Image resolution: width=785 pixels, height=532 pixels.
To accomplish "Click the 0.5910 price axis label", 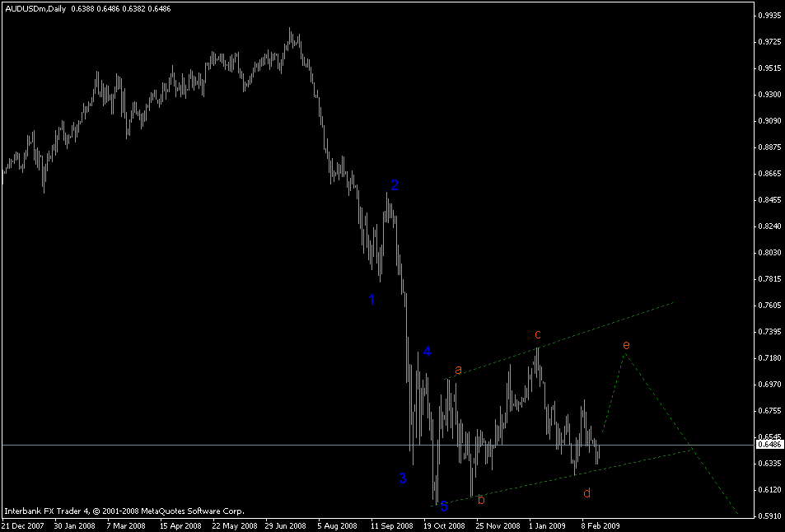I will click(x=768, y=516).
